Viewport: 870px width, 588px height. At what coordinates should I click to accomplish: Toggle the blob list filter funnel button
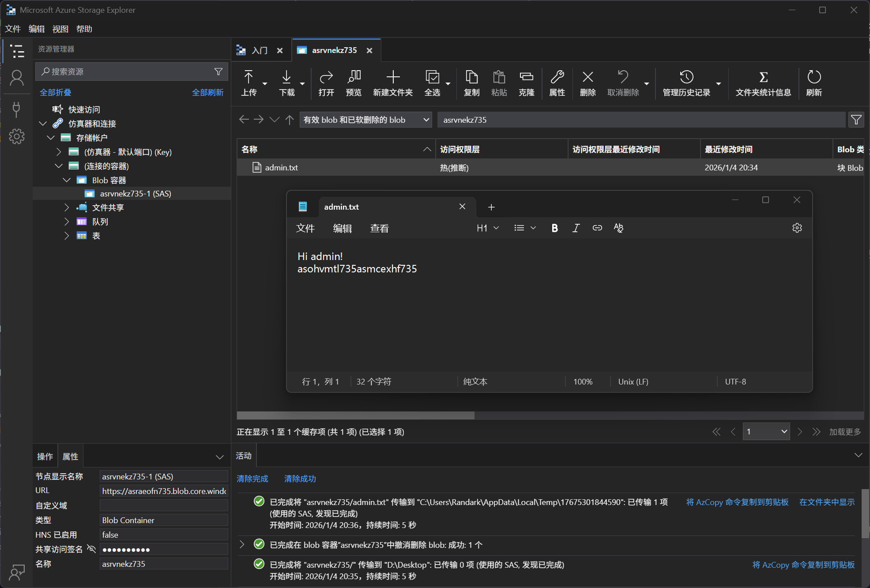(x=856, y=120)
